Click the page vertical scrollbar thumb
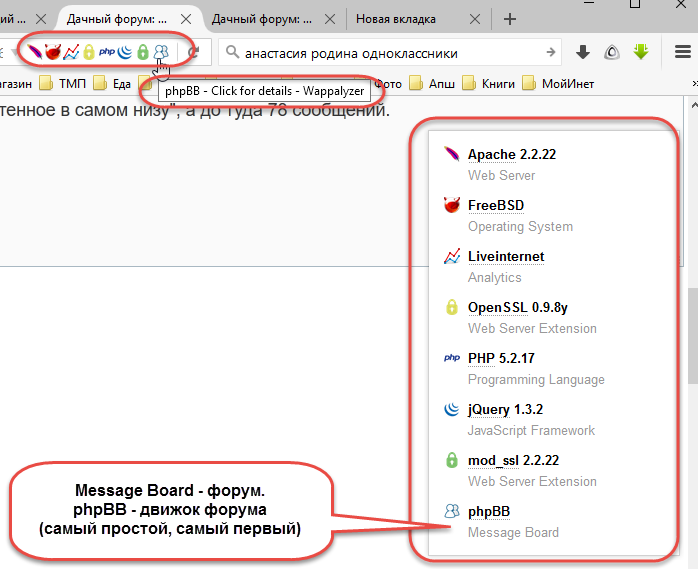Viewport: 698px width, 569px height. 693,336
